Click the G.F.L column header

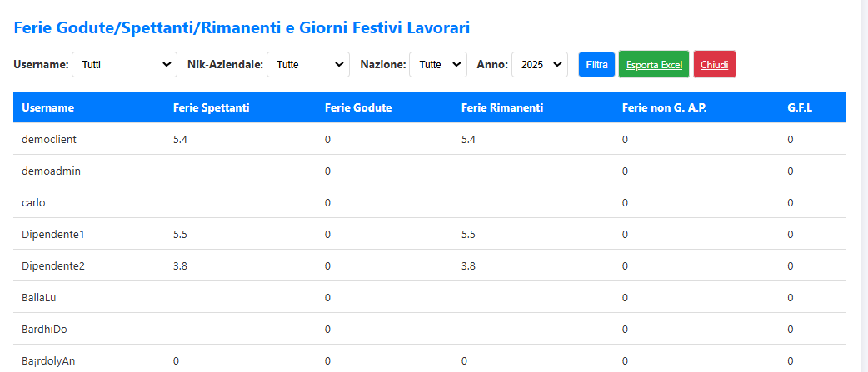[800, 107]
